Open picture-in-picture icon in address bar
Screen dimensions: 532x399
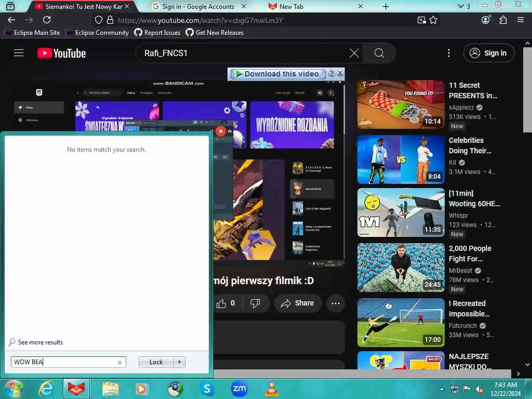(421, 20)
